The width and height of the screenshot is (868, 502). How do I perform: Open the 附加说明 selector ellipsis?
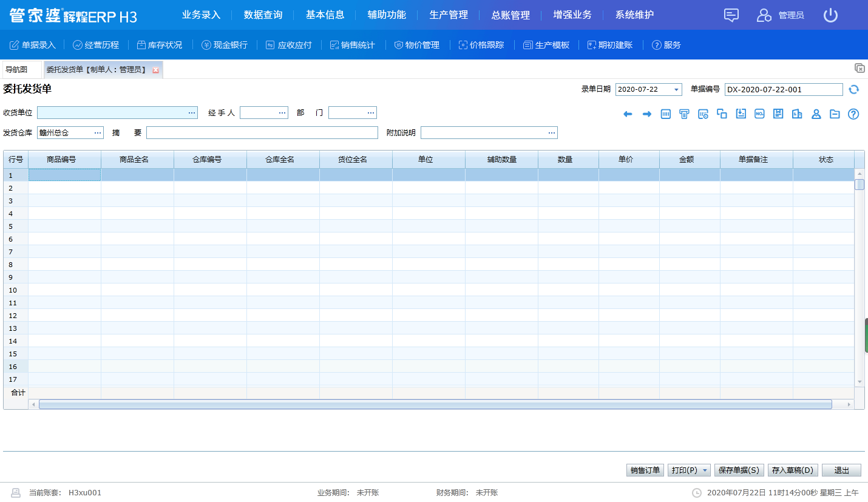[552, 133]
